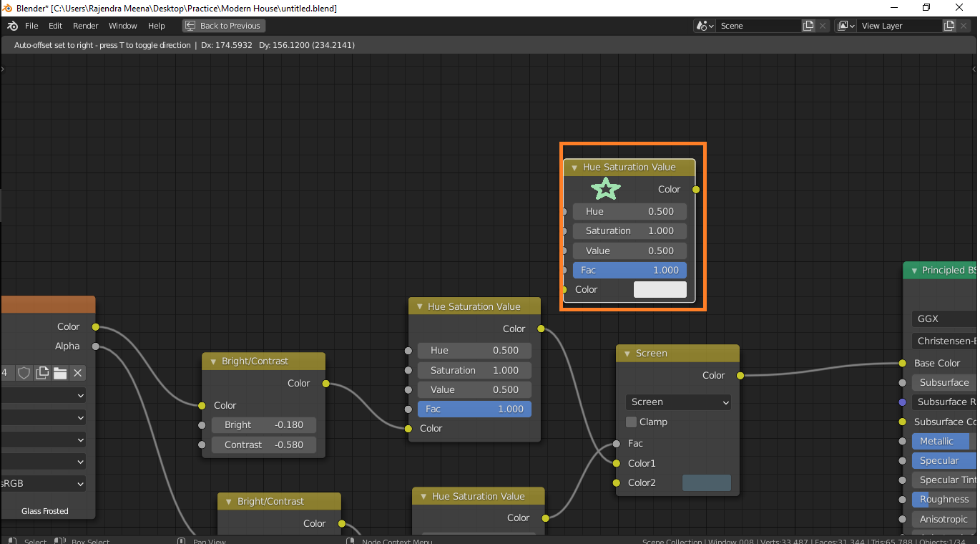
Task: Click the sidebar toggle arrow at right edge
Action: point(974,69)
